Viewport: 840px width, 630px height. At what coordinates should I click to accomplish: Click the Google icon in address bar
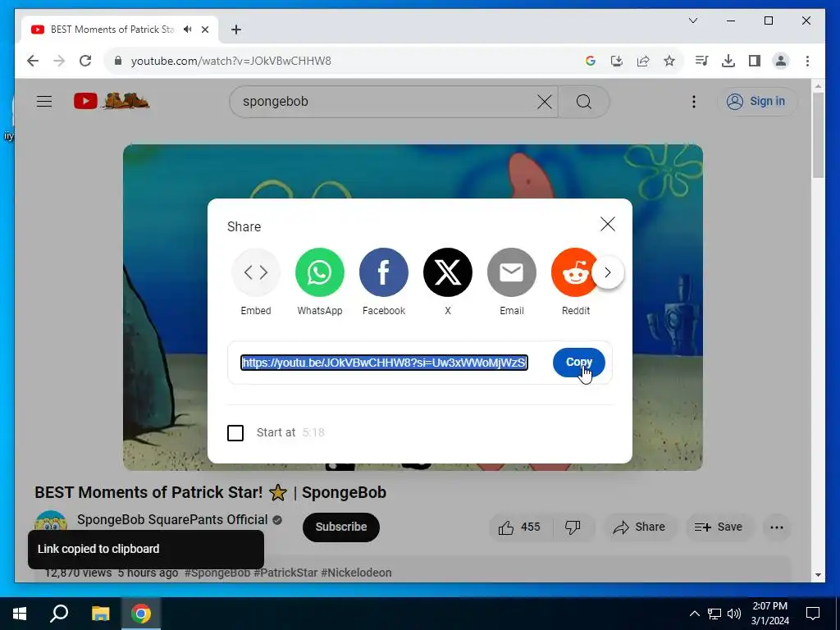click(x=591, y=61)
